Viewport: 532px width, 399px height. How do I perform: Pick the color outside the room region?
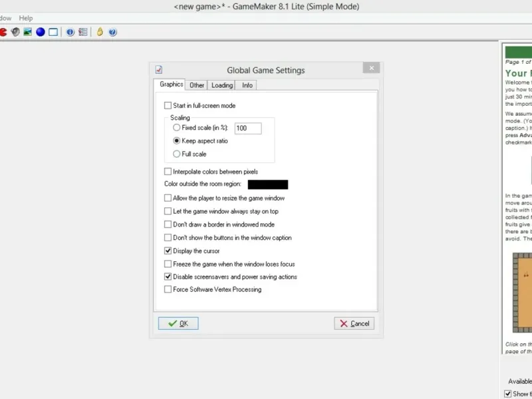coord(268,185)
